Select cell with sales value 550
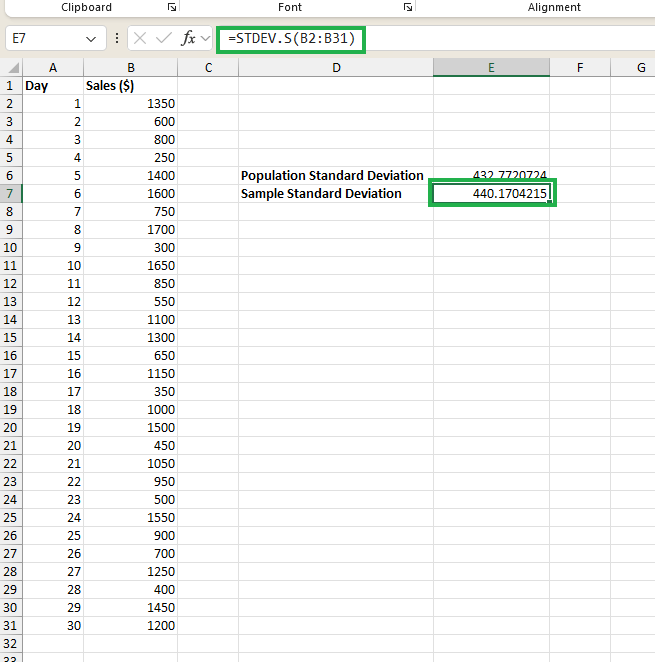The height and width of the screenshot is (662, 655). point(130,302)
